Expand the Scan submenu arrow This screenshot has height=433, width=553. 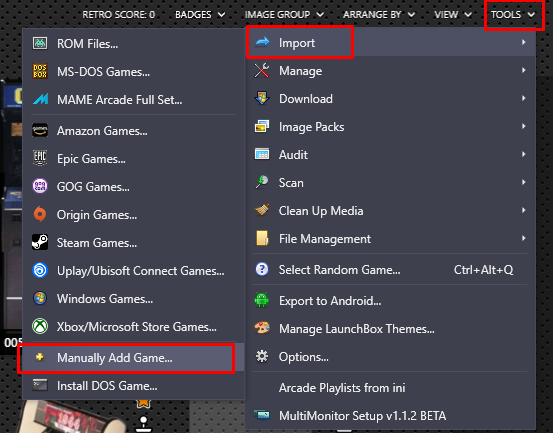(x=524, y=183)
